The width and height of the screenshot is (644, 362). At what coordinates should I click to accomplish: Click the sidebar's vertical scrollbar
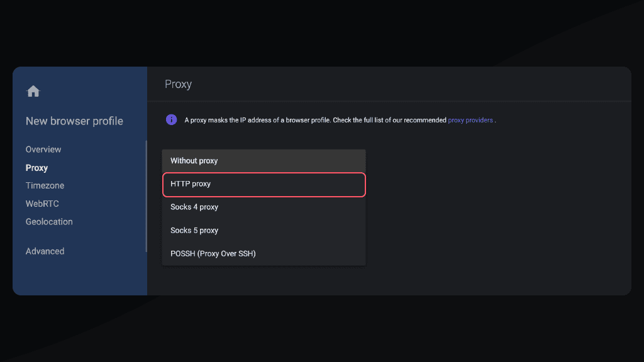(146, 196)
